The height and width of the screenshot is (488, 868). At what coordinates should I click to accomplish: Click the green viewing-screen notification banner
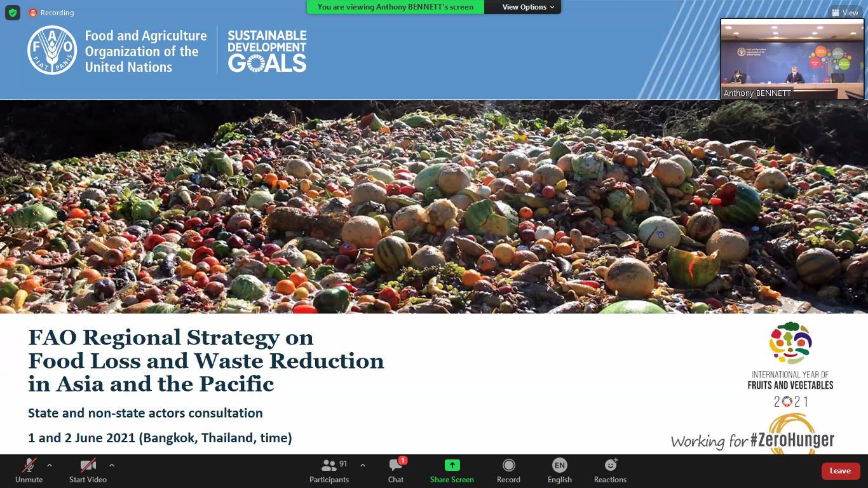395,7
